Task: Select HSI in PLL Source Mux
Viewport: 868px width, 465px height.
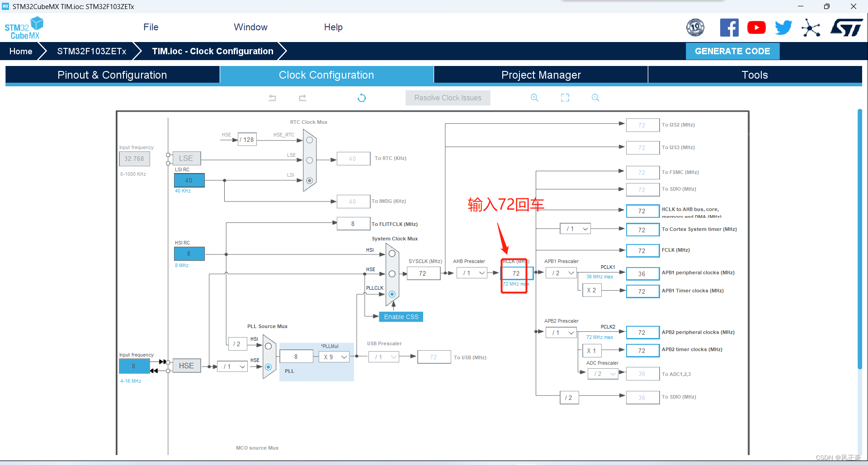Action: point(269,346)
